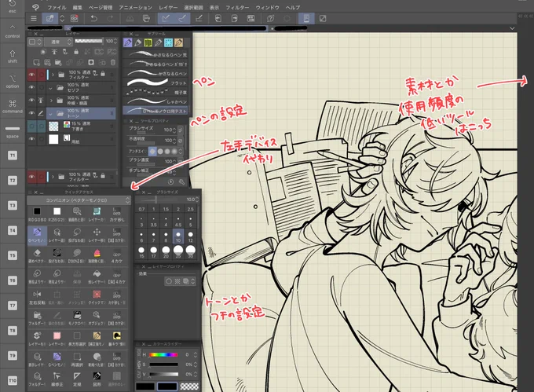The width and height of the screenshot is (534, 392).
Task: Toggle the screentone layer effect button
Action: pos(177,281)
